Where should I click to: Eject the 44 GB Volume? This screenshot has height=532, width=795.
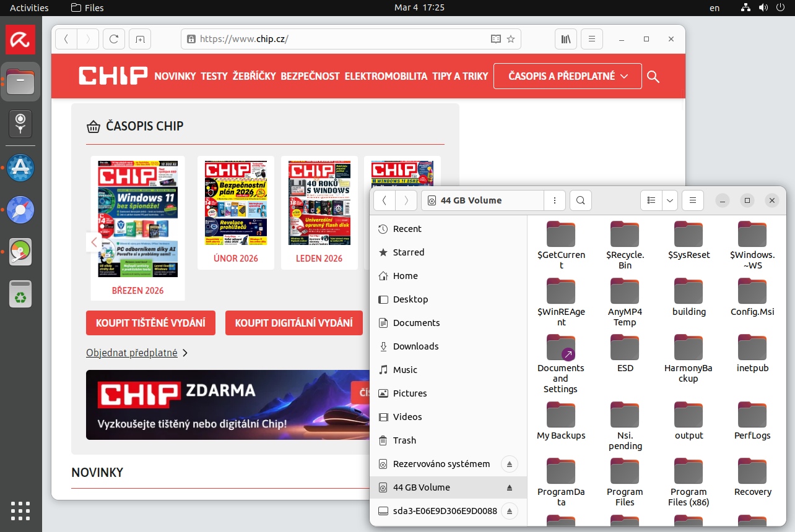[x=510, y=487]
